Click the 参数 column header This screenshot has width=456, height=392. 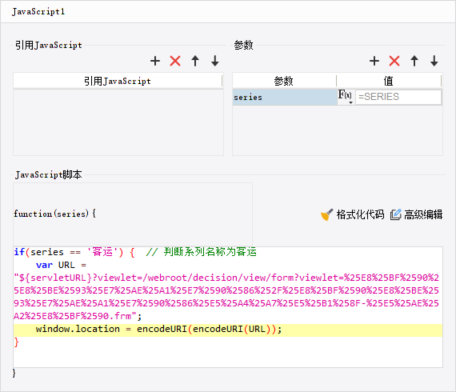point(284,81)
